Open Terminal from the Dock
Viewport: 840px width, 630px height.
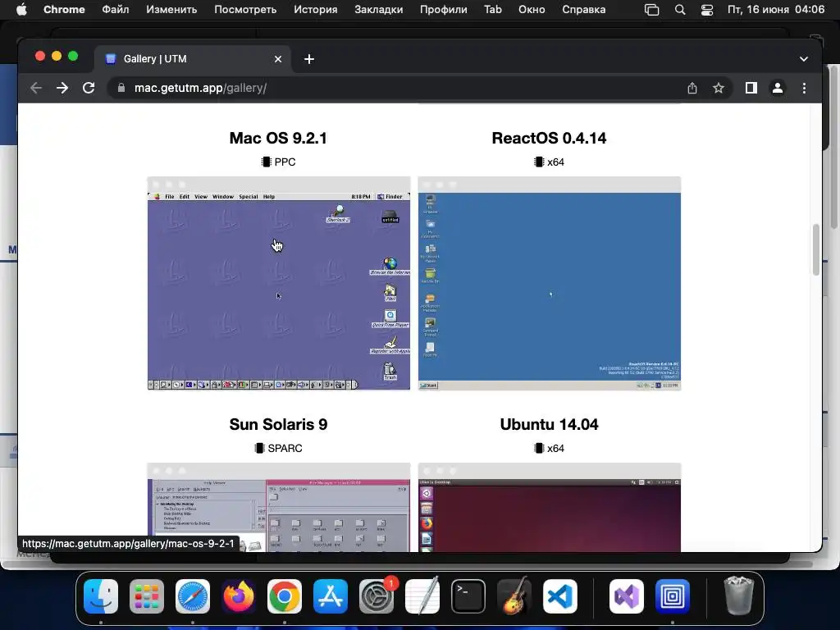[x=468, y=596]
